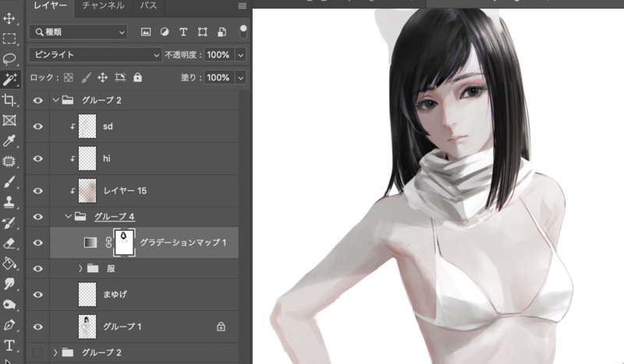Image resolution: width=624 pixels, height=364 pixels.
Task: Select the Eraser tool
Action: (9, 243)
